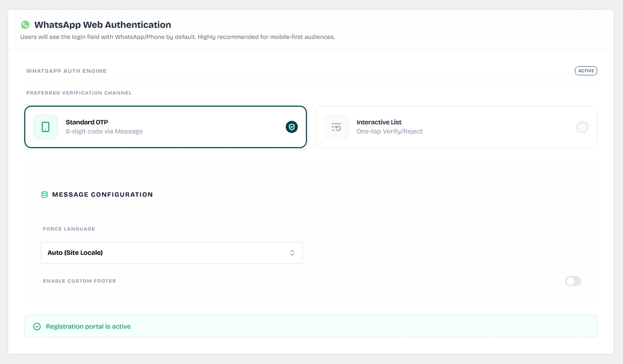Click 'Registration portal is active' message
Viewport: 623px width, 364px height.
(88, 327)
